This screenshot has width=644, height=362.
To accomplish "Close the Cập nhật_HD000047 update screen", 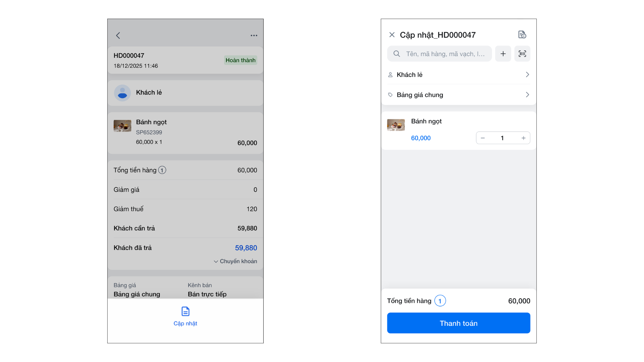I will click(392, 35).
